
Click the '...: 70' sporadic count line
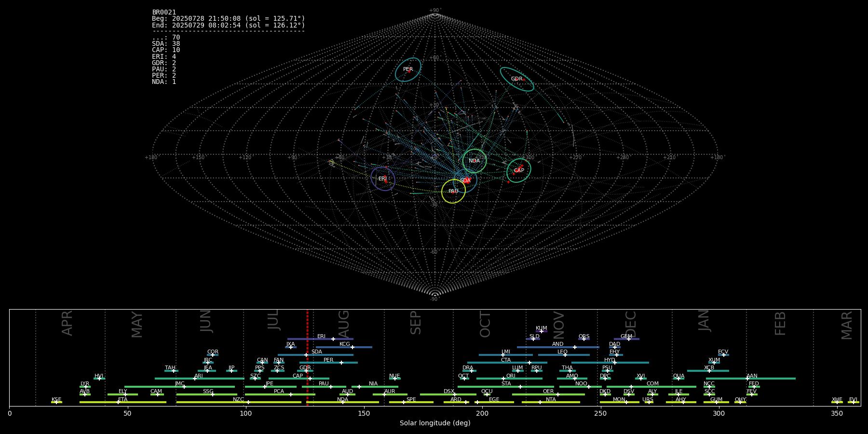166,38
